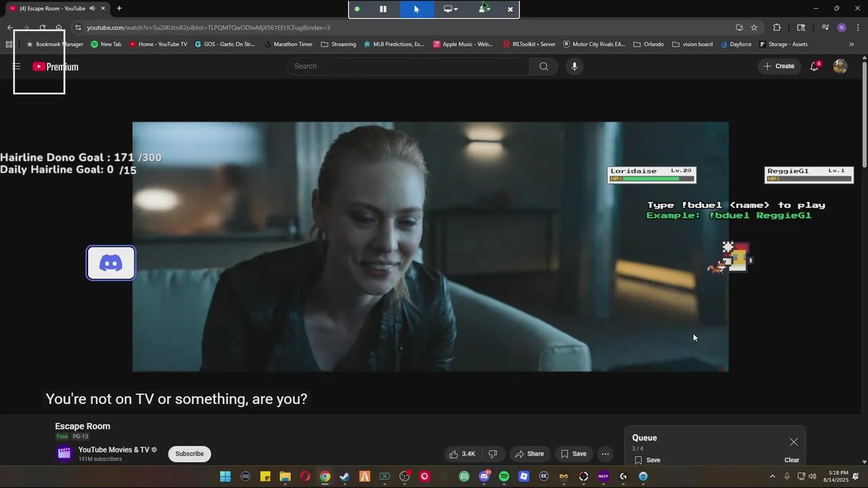Click the green record indicator dot
Image resolution: width=868 pixels, height=488 pixels.
[357, 9]
